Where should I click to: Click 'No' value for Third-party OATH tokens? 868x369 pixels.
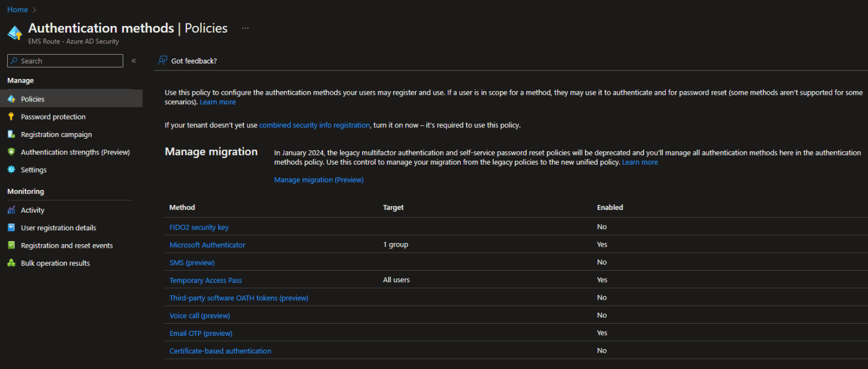[x=602, y=298]
